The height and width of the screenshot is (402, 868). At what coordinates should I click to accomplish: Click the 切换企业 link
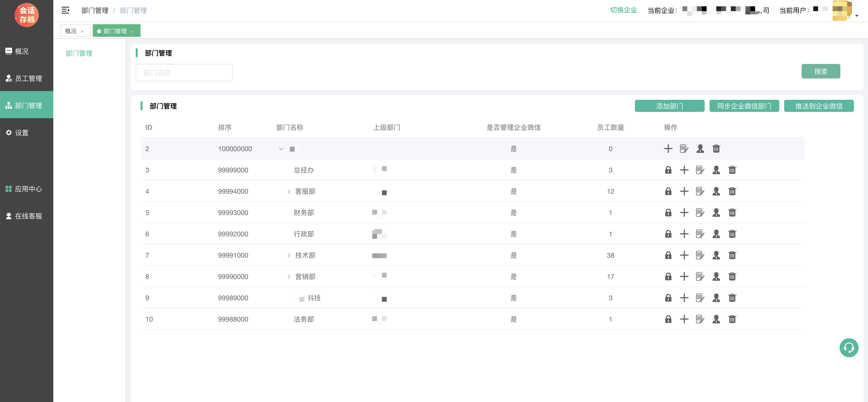click(x=623, y=10)
